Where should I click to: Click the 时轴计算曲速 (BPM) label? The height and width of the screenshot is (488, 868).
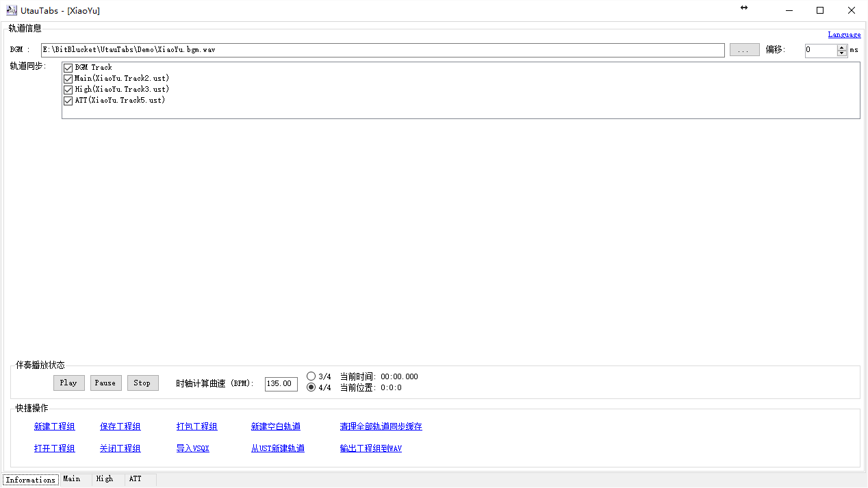[215, 383]
